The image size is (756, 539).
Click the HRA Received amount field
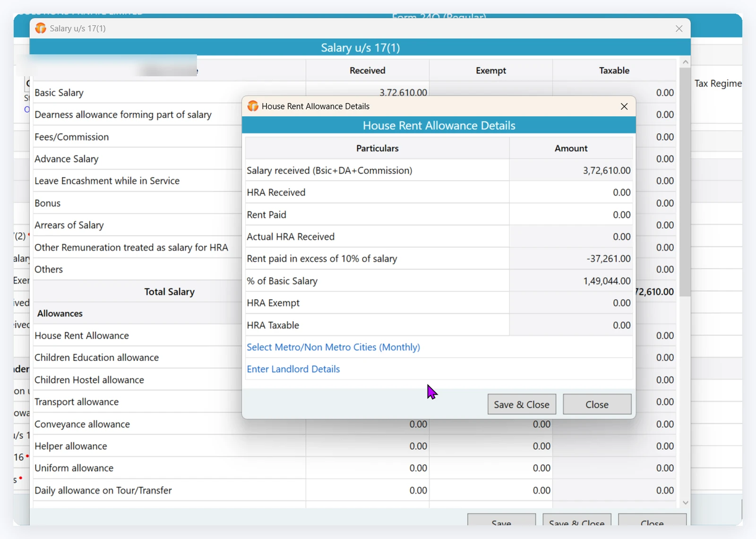(x=571, y=193)
